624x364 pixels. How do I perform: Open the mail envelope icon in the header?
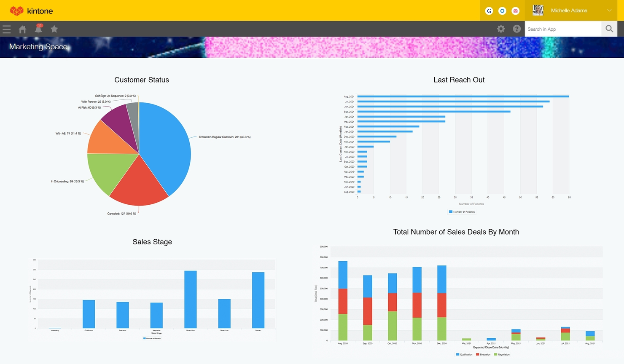coord(516,11)
